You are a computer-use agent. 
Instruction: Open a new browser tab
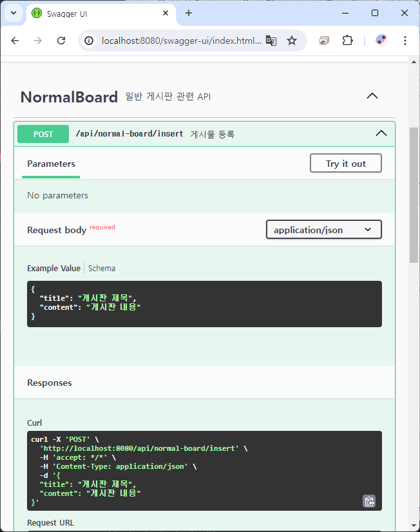(x=189, y=13)
